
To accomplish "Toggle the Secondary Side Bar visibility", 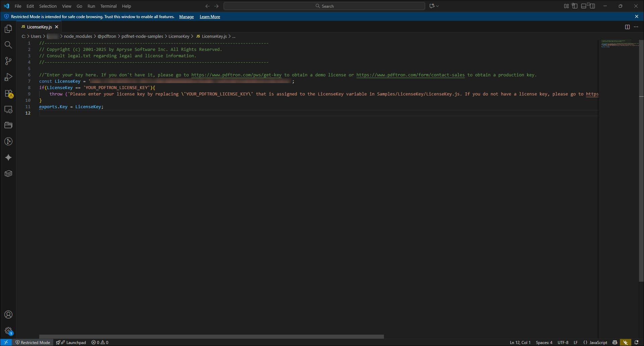I will [x=592, y=6].
